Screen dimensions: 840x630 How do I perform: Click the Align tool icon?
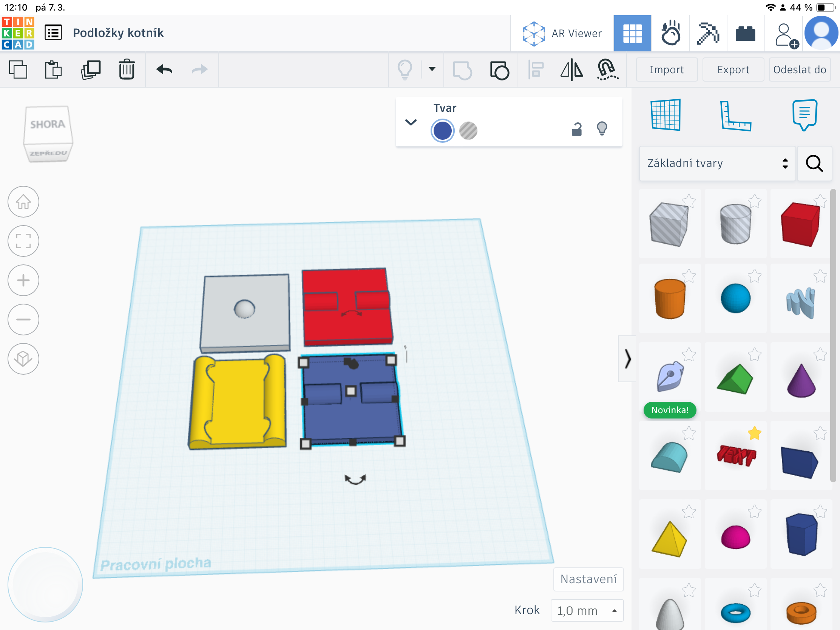536,69
